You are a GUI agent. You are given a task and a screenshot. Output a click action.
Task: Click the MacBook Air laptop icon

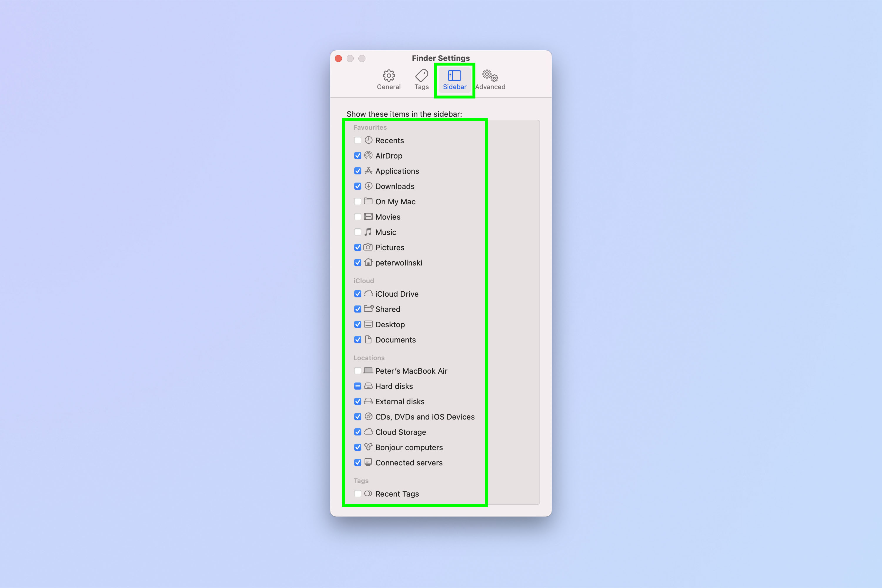coord(368,370)
